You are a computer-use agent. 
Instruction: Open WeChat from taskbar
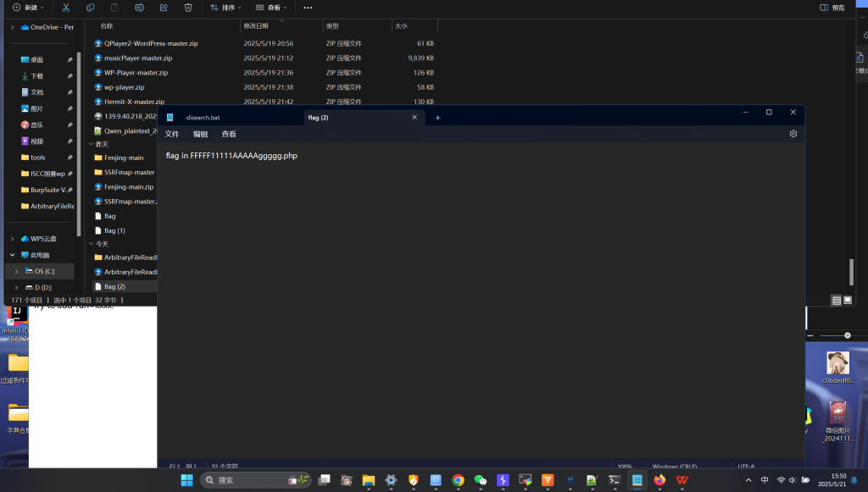click(x=481, y=480)
